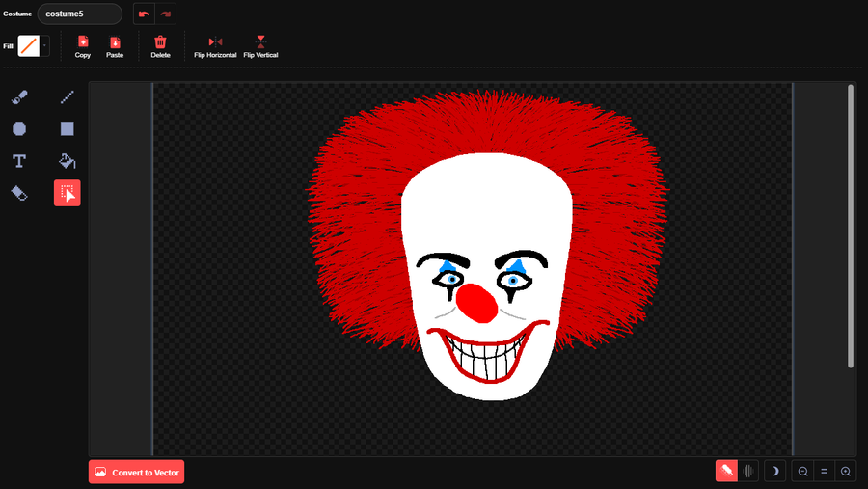Click the Redo arrow
The image size is (868, 489).
[x=166, y=14]
